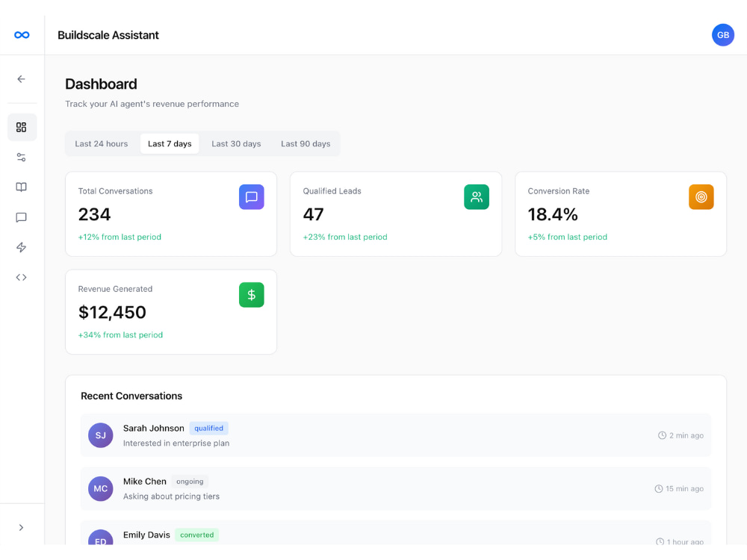Screen dimensions: 747x560
Task: Click the Total Conversations chat icon
Action: [x=252, y=196]
